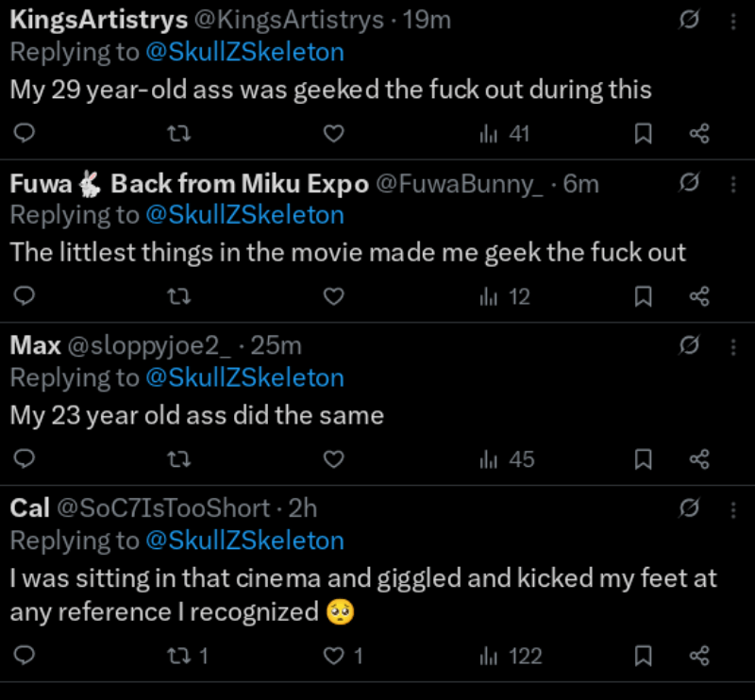View analytics showing 12 views

(x=505, y=297)
